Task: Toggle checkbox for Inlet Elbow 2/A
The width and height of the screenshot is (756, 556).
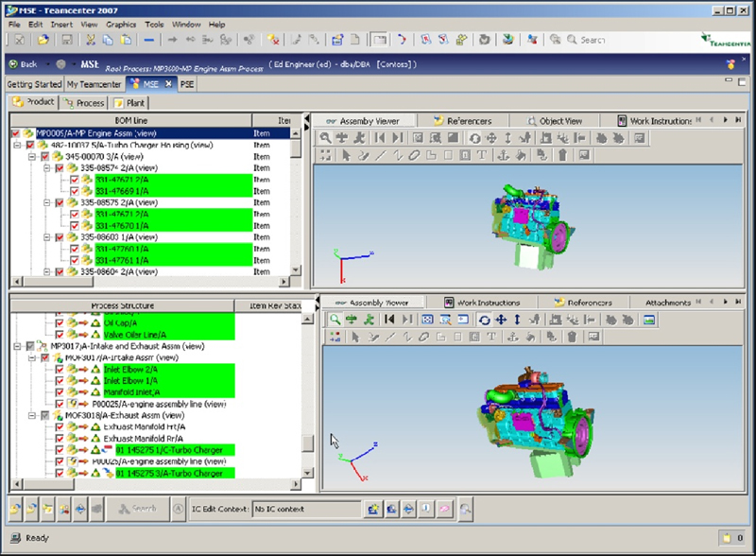Action: [x=60, y=369]
